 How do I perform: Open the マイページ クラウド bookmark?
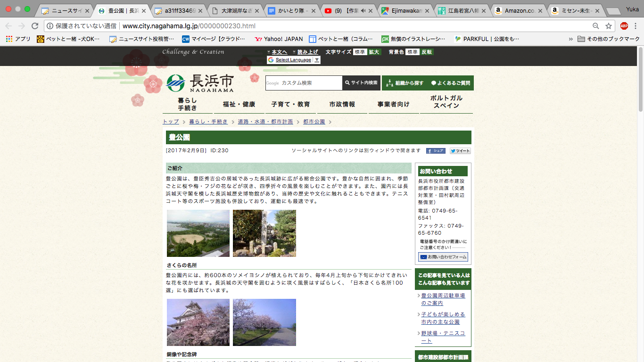point(214,39)
